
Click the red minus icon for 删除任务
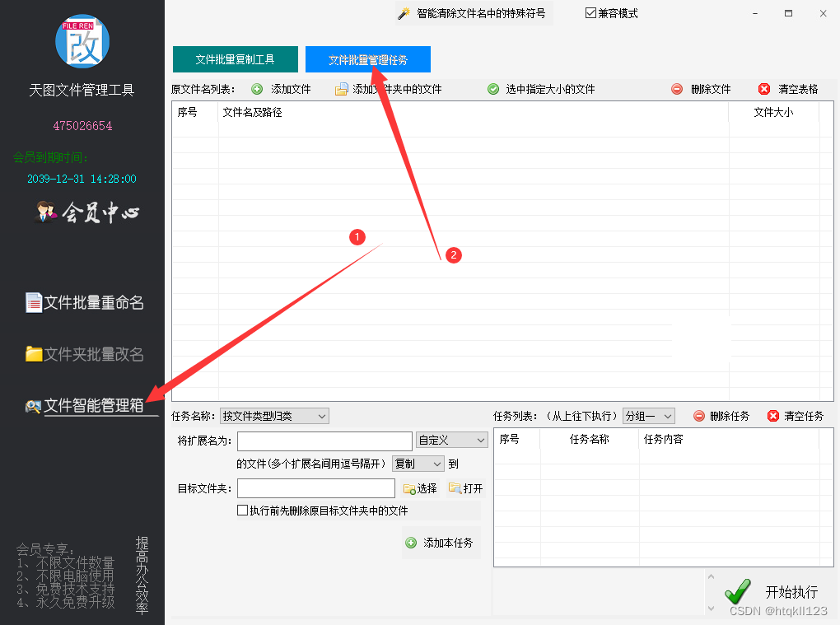tap(699, 416)
